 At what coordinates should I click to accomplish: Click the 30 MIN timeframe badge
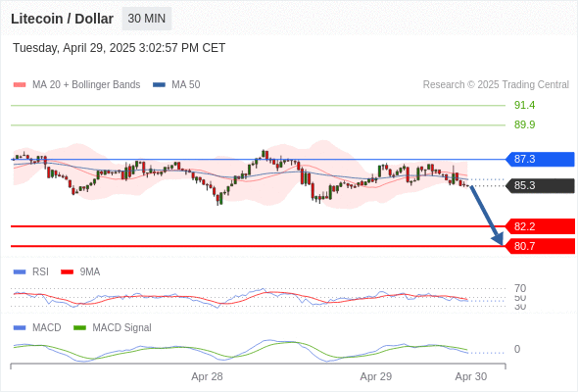[147, 19]
